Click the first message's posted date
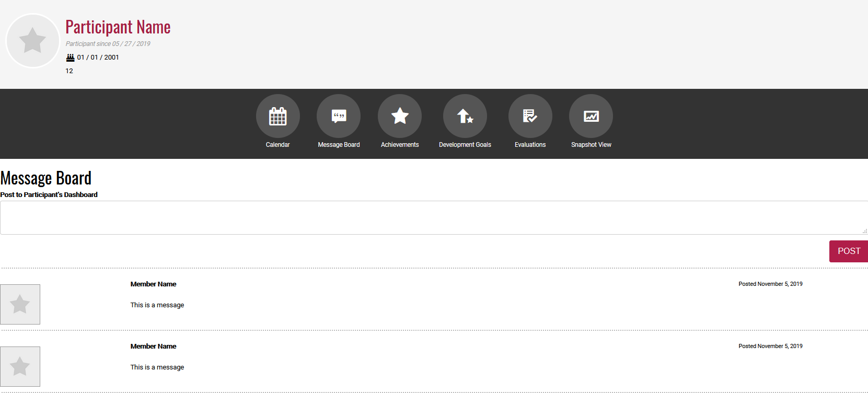 [x=770, y=284]
